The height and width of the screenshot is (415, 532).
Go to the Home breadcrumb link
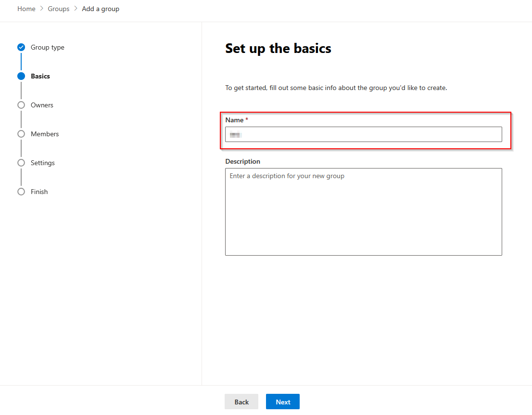(x=26, y=9)
